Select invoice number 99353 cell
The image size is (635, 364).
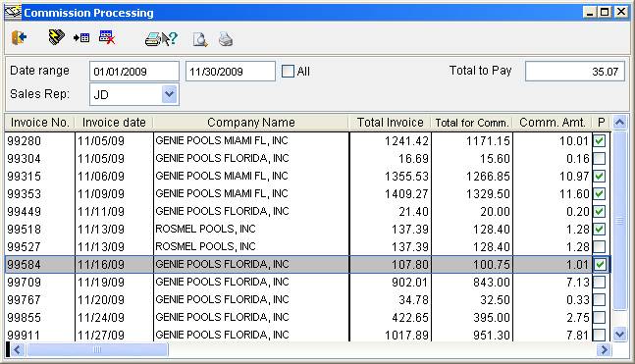40,193
